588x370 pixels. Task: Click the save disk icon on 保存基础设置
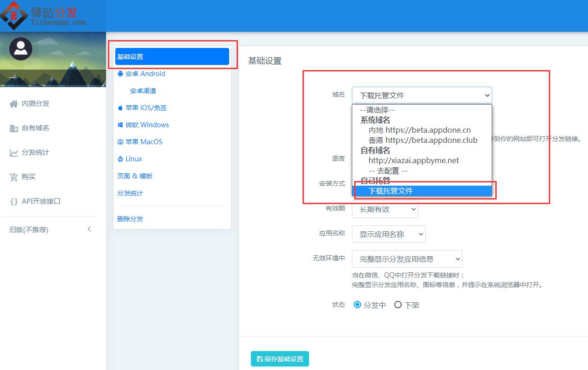260,359
